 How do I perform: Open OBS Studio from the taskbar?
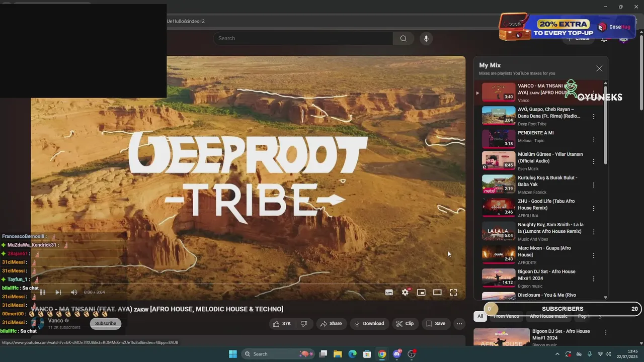point(412,354)
